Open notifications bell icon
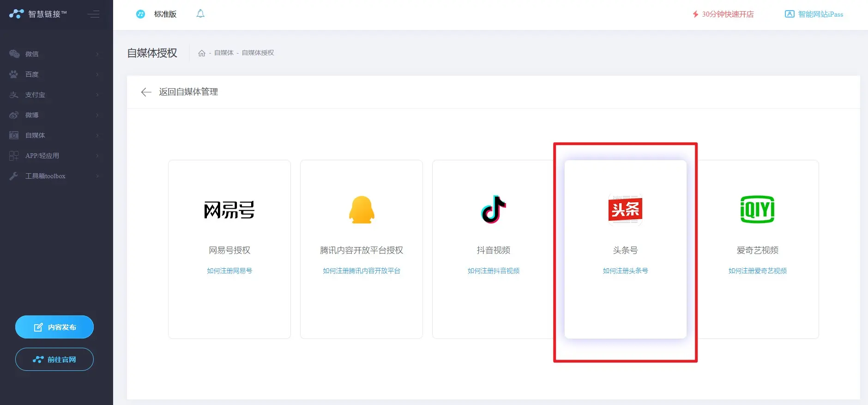This screenshot has width=868, height=405. 200,14
